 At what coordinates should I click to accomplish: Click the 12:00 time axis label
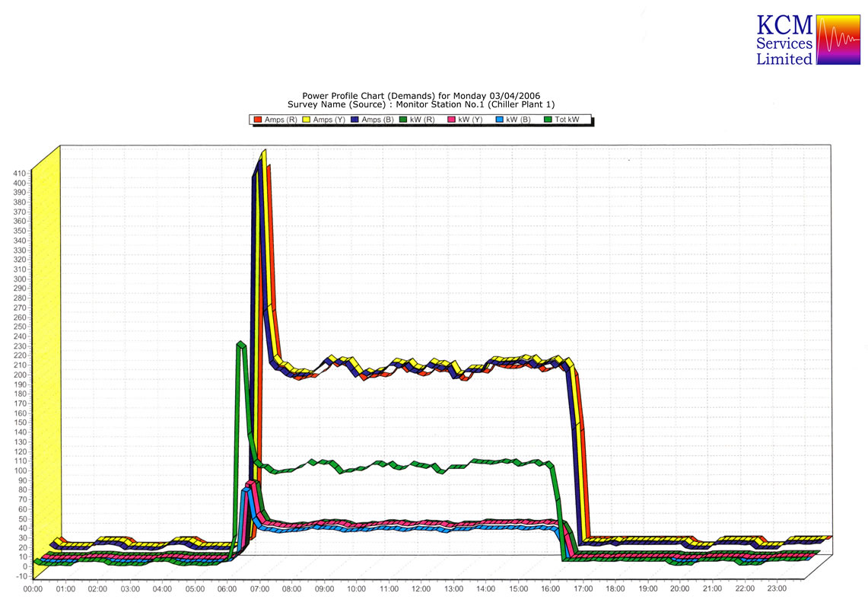pyautogui.click(x=421, y=589)
